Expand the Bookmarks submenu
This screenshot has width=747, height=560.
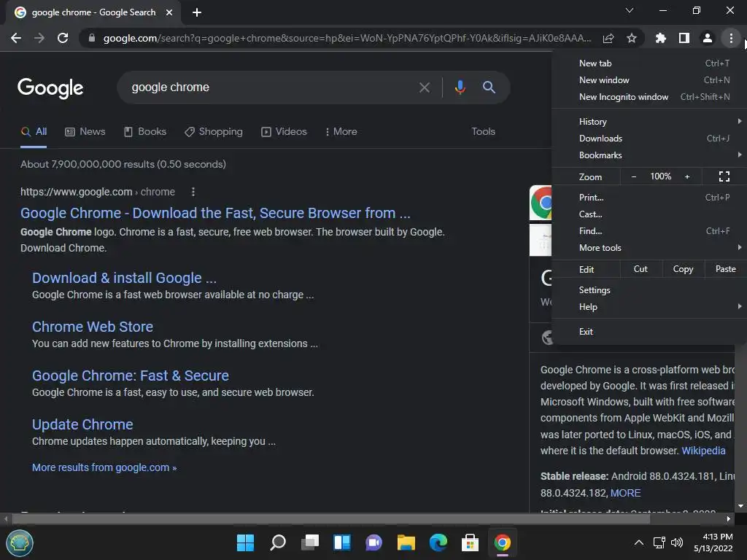(649, 155)
